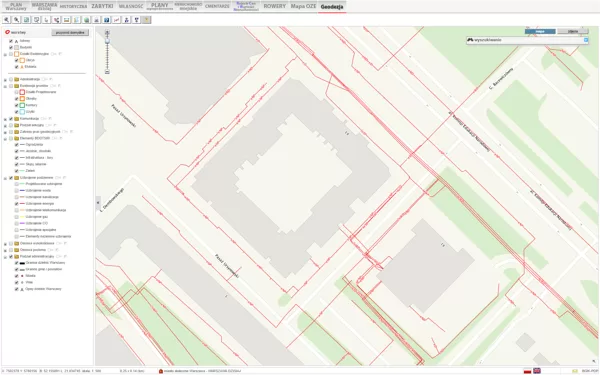This screenshot has width=600, height=375.
Task: Disable the Uzbrojenie energia layer checkbox
Action: coord(16,204)
